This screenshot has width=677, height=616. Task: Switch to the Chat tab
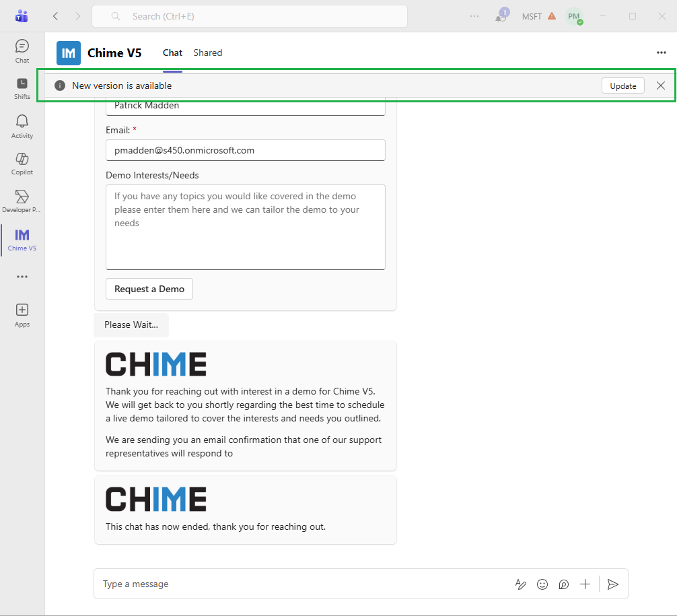pos(172,53)
